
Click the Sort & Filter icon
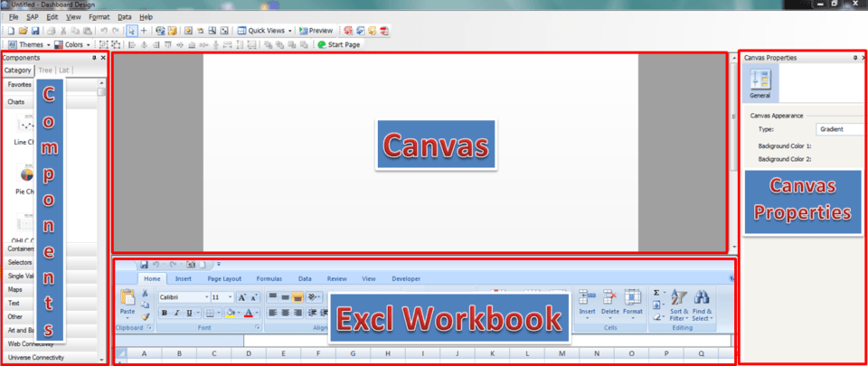(x=679, y=297)
